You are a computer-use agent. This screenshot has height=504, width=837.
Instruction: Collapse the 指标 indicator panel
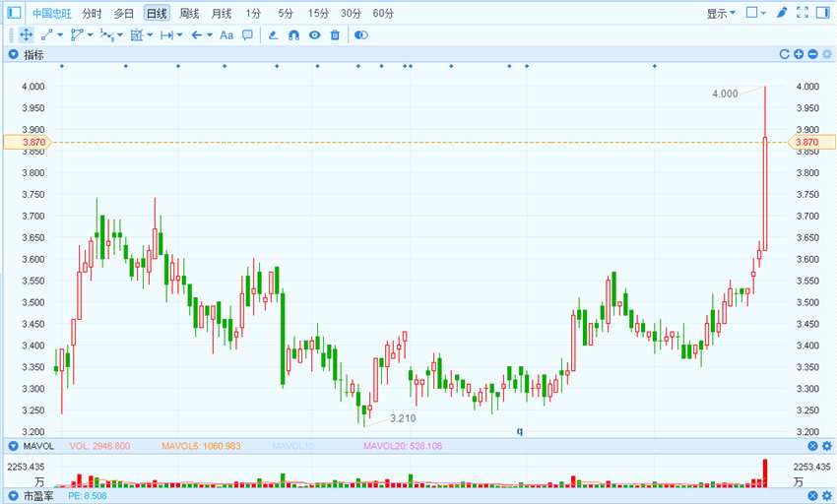14,54
